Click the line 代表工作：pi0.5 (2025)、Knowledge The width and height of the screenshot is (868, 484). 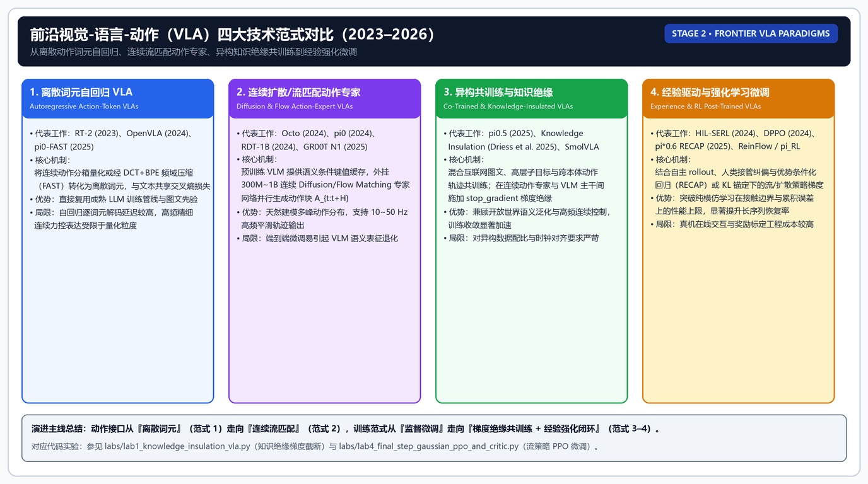point(513,134)
